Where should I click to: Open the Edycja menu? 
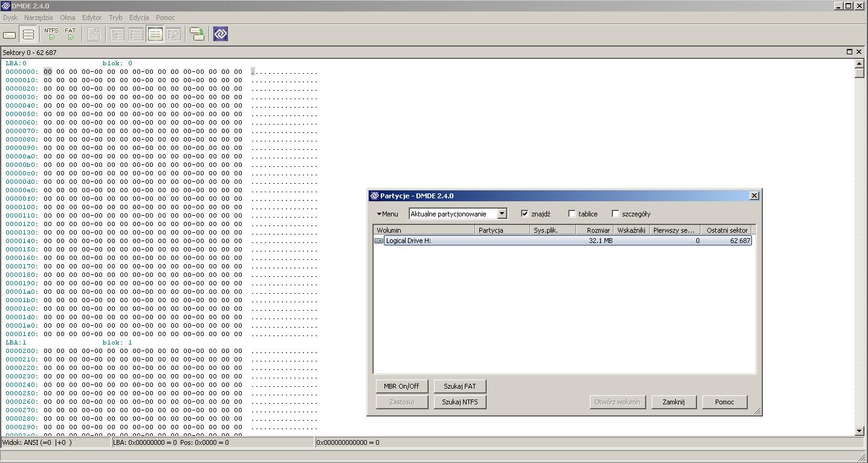click(x=139, y=18)
